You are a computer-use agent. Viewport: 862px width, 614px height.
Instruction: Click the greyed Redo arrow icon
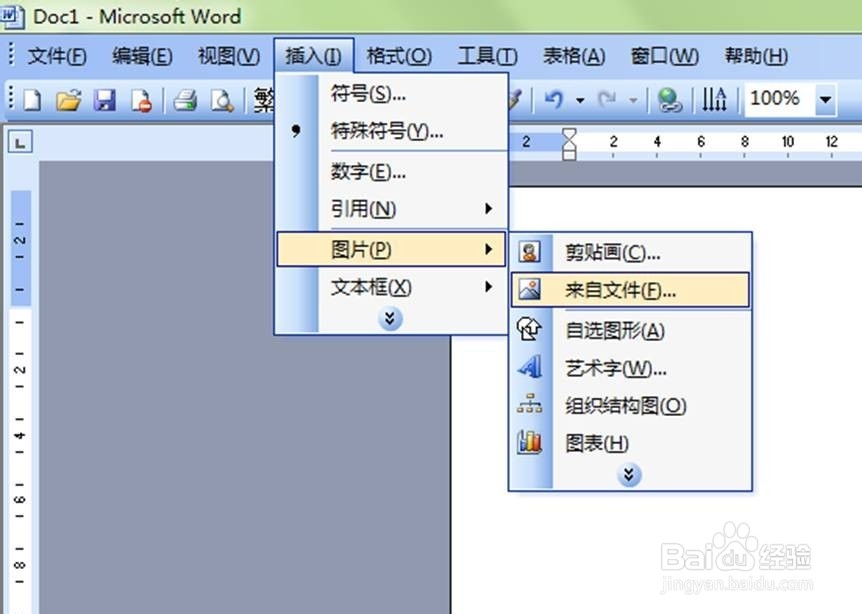pos(607,99)
